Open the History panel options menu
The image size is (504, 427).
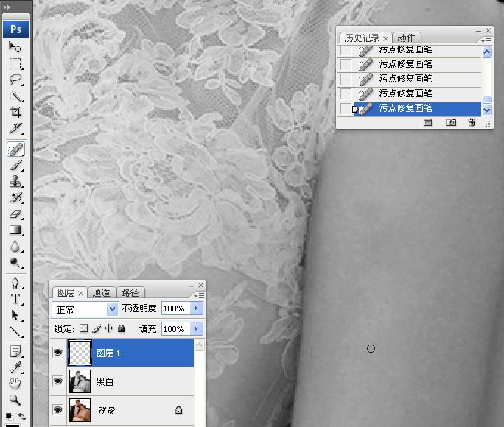[x=486, y=40]
